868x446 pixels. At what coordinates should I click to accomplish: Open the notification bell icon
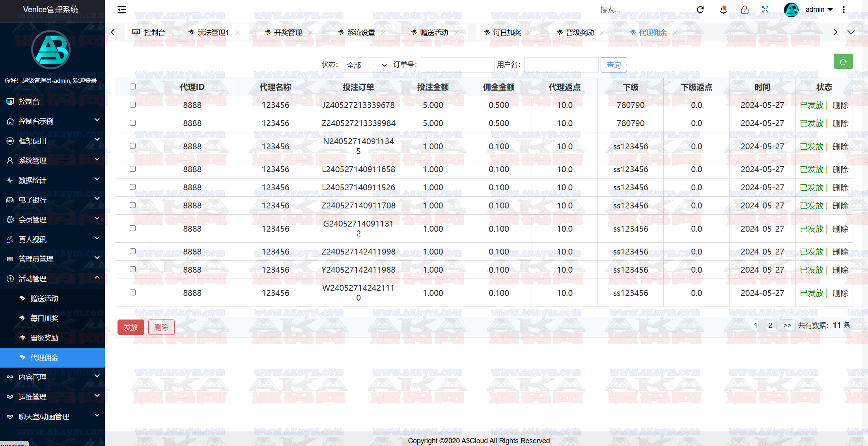[723, 10]
